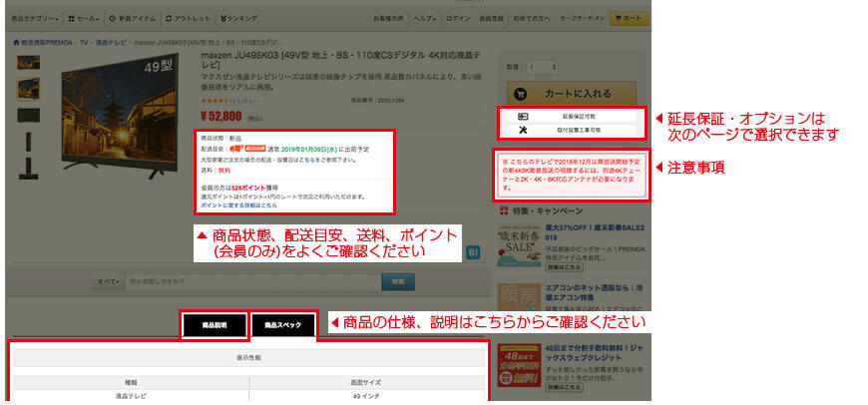Open the 商品カテゴリー dropdown menu
This screenshot has height=405, width=868.
click(x=35, y=18)
